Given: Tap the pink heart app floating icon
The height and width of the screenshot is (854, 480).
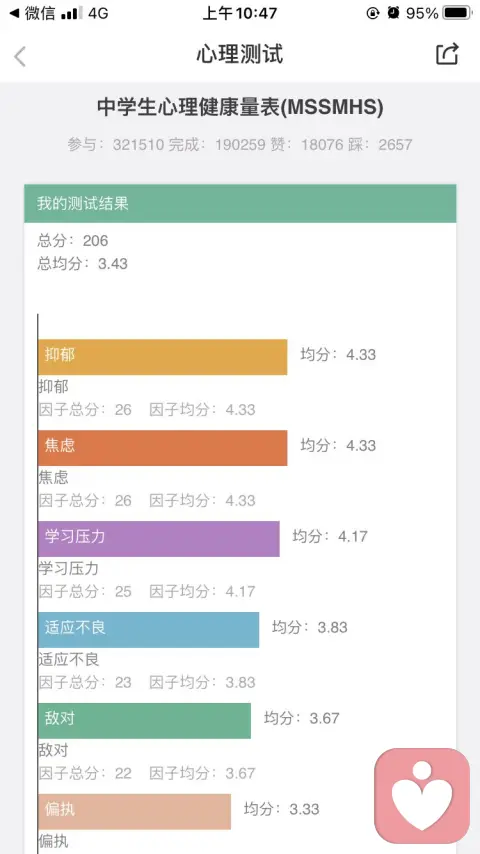Looking at the screenshot, I should point(422,796).
